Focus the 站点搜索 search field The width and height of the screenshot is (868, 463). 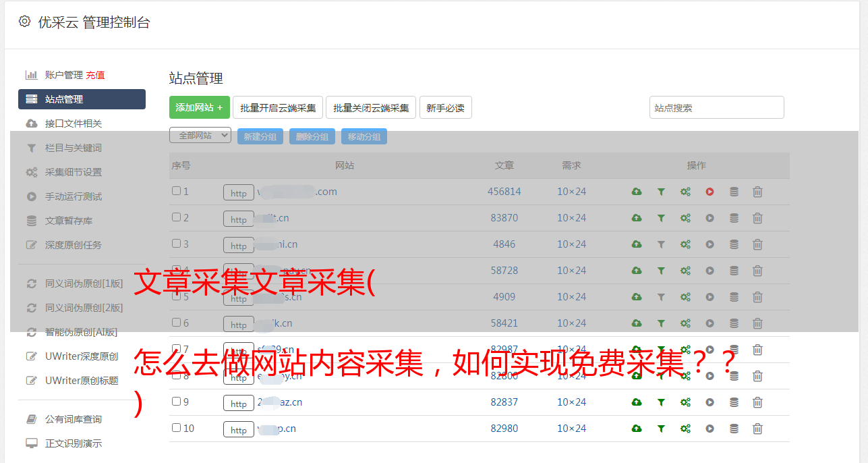point(717,107)
